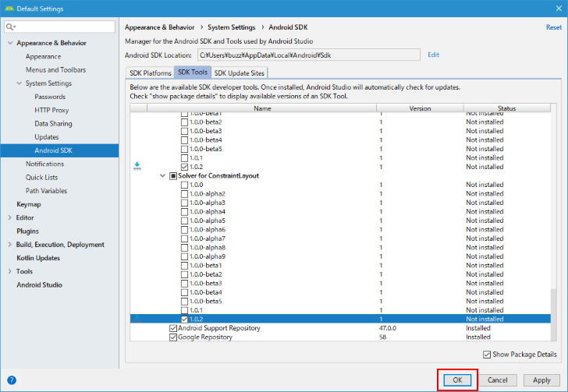568x392 pixels.
Task: Check the 1.0.0-alpha3 checkbox
Action: click(x=184, y=203)
